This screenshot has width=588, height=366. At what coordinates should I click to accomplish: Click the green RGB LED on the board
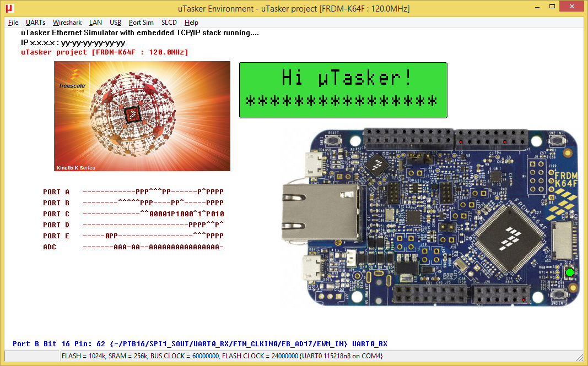(569, 272)
